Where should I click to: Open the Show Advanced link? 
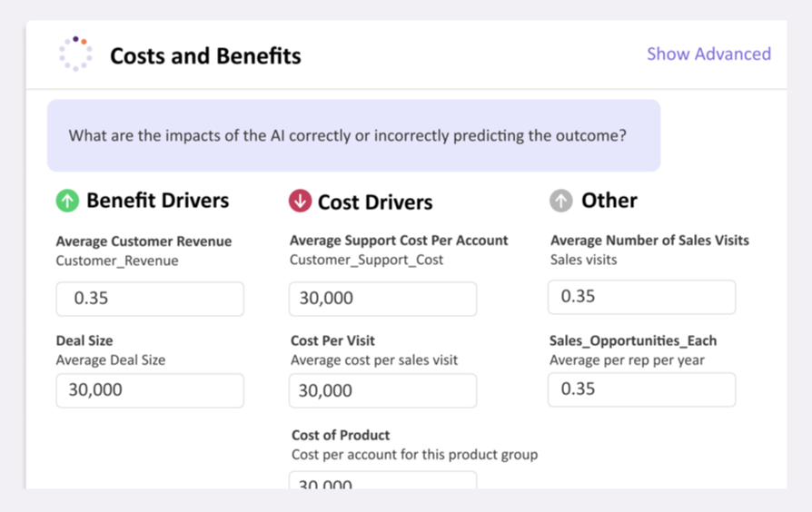[x=708, y=54]
